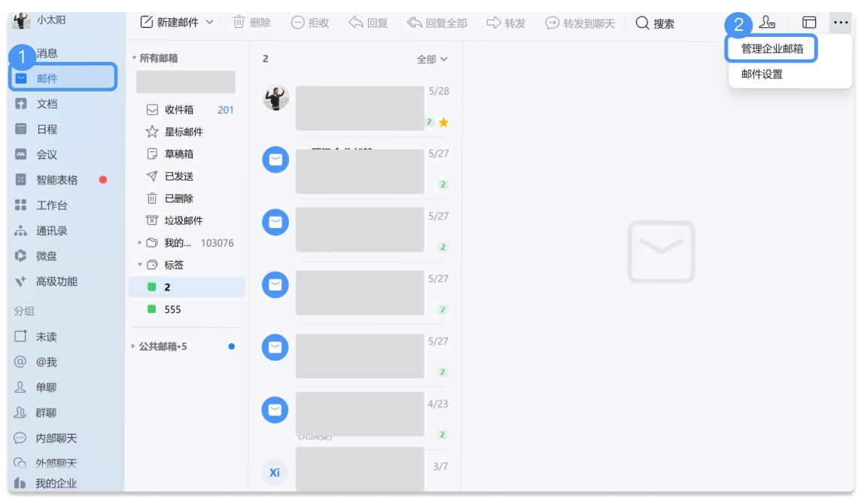Collapse the 标签 labels section arrow
858x504 pixels.
pyautogui.click(x=139, y=265)
